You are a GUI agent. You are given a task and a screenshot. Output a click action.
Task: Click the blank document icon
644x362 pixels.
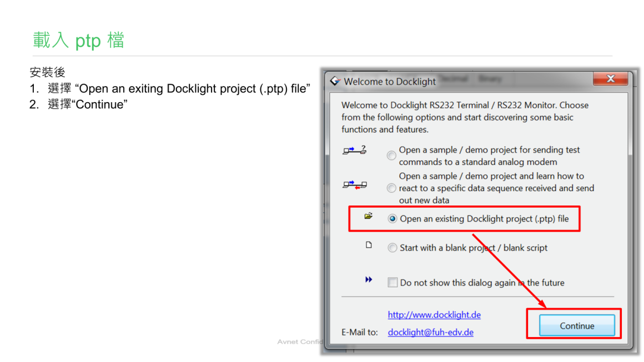click(369, 245)
